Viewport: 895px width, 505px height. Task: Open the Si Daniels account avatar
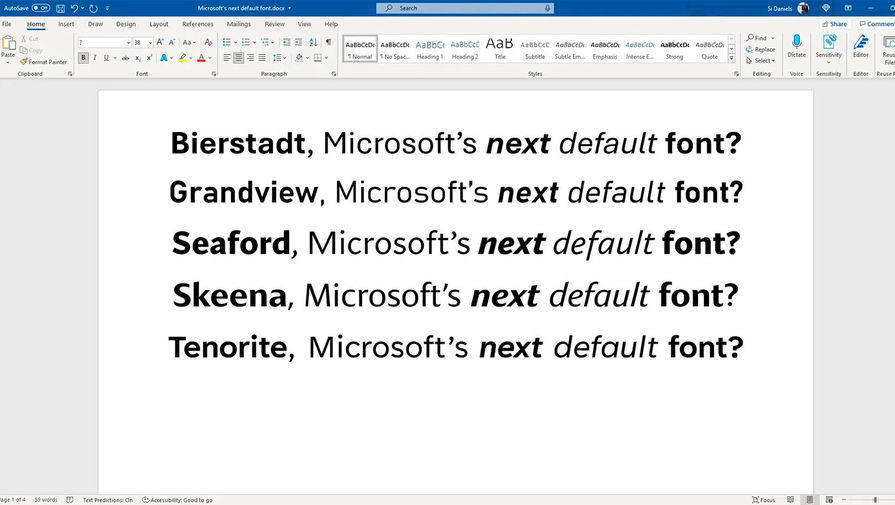click(x=803, y=8)
